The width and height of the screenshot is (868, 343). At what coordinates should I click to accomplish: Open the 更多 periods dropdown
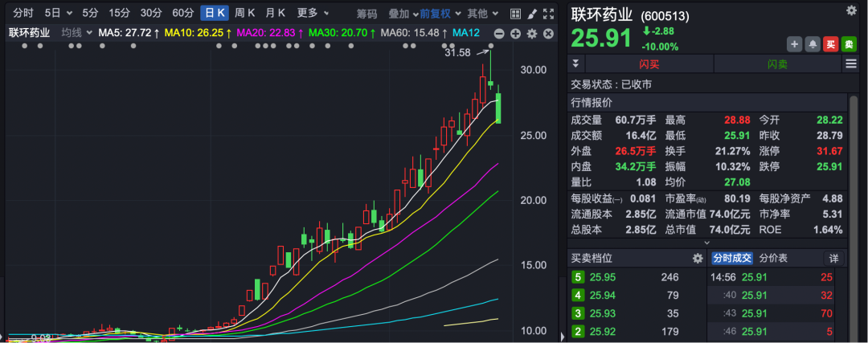click(312, 14)
